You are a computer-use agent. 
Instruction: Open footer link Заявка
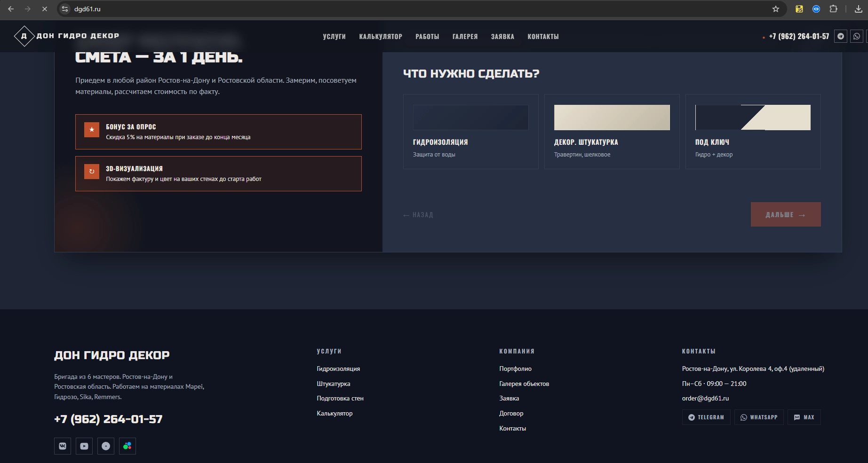pos(509,399)
